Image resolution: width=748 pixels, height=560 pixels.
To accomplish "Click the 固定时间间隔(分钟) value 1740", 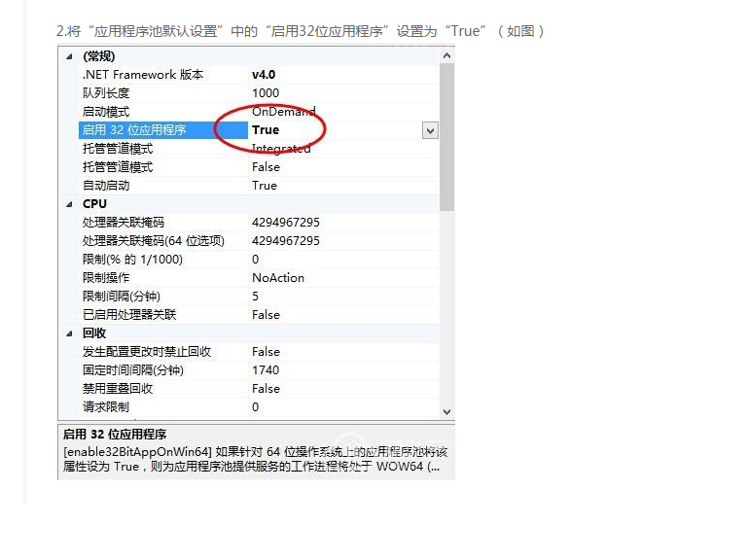I will [x=266, y=370].
